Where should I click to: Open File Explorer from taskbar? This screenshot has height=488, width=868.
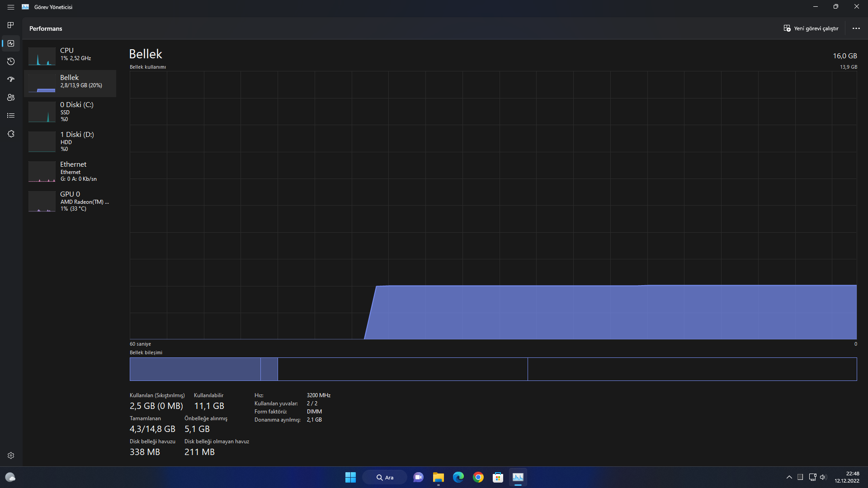439,477
